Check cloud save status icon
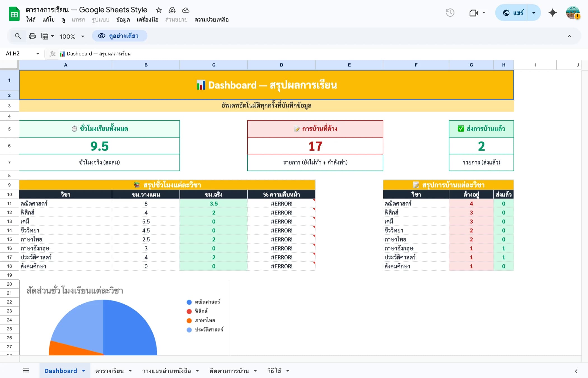 pos(186,10)
